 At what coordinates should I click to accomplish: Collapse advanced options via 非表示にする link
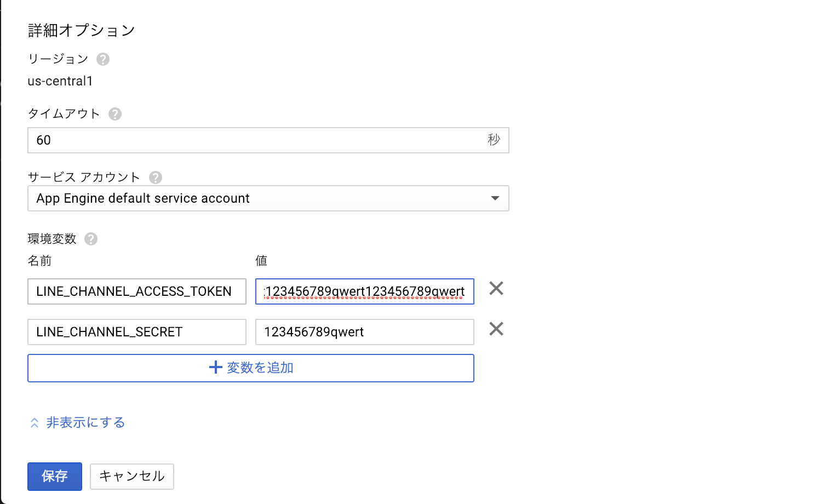86,423
